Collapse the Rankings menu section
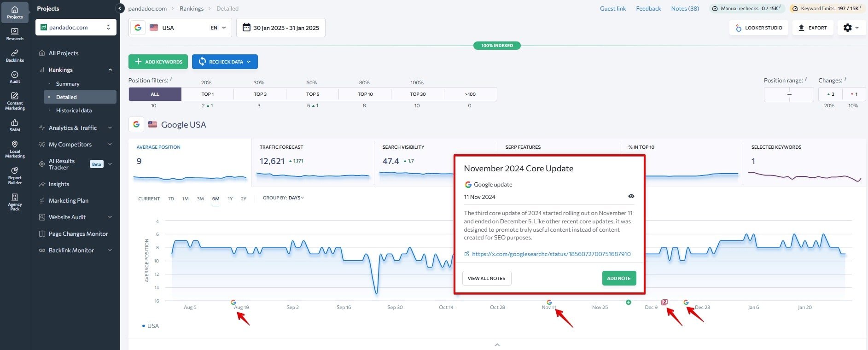The image size is (868, 350). (110, 70)
